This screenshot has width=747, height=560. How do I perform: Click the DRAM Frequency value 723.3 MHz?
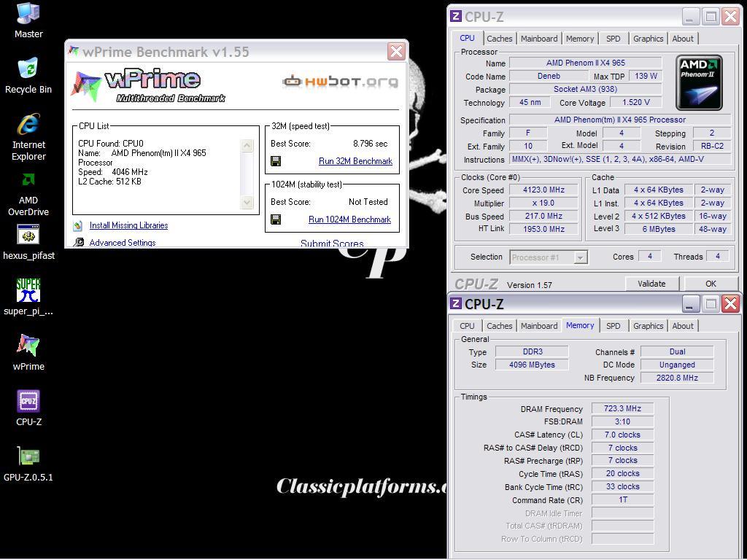[622, 408]
